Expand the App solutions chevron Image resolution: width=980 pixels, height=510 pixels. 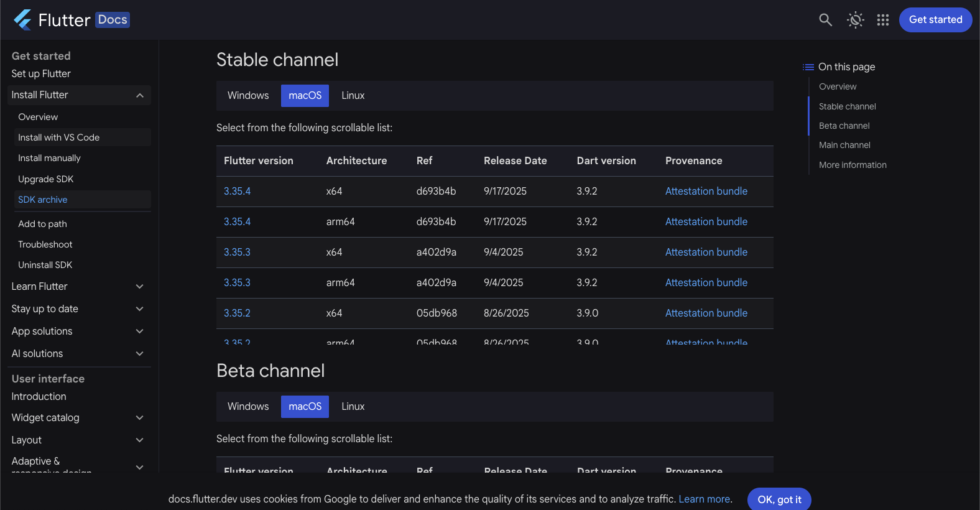(140, 331)
